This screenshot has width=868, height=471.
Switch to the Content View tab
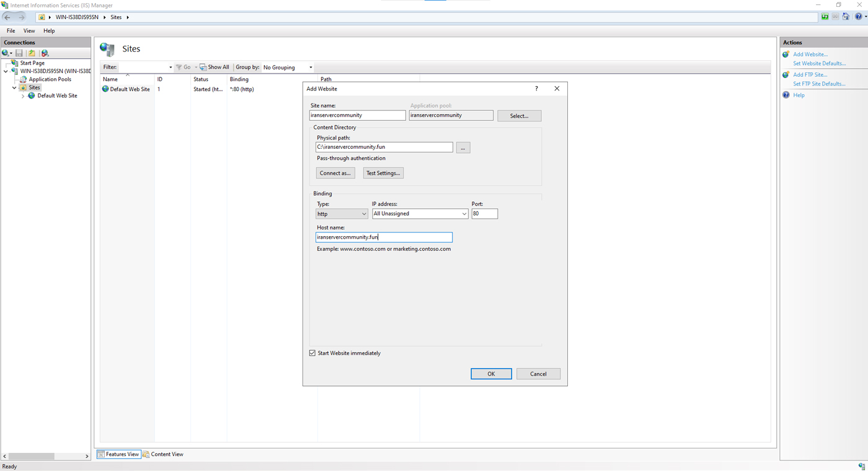coord(163,454)
